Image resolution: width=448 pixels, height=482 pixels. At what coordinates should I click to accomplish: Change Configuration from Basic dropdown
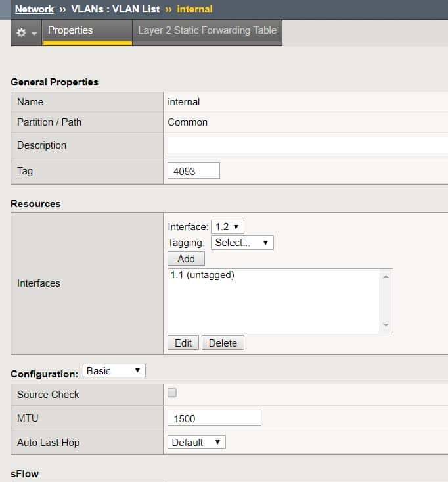pos(114,371)
